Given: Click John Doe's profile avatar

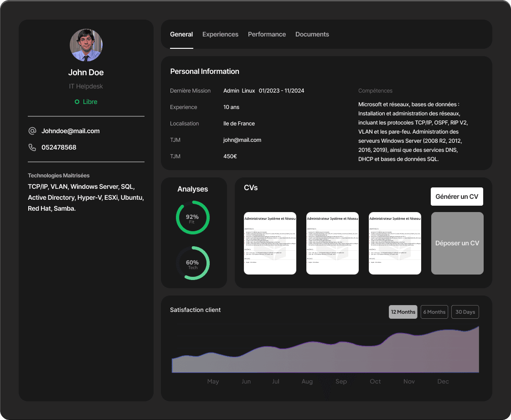Looking at the screenshot, I should click(86, 45).
